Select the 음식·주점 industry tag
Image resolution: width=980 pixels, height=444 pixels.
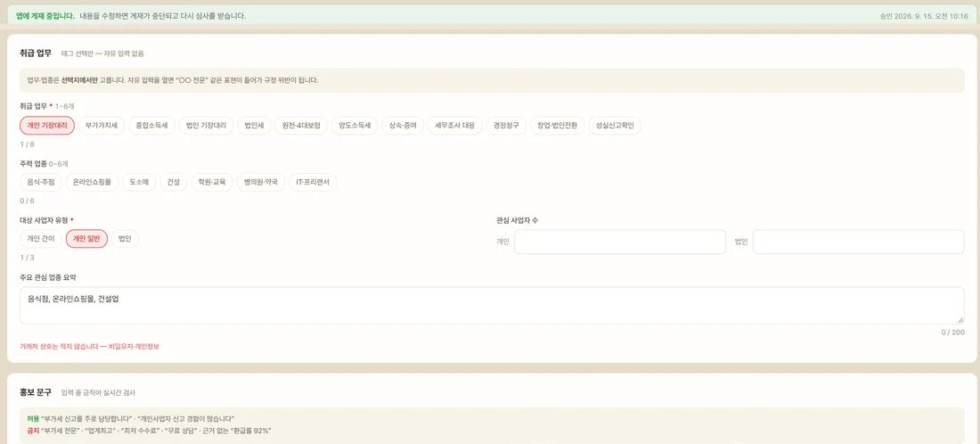[41, 183]
